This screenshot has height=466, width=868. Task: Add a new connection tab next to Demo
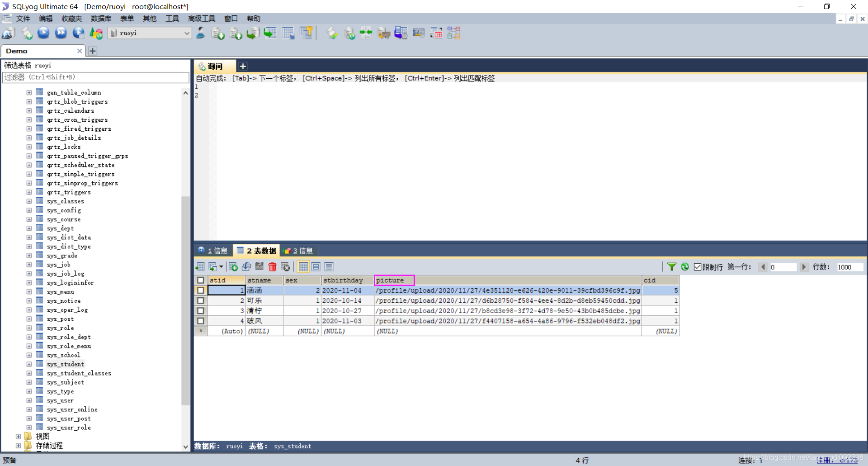93,51
